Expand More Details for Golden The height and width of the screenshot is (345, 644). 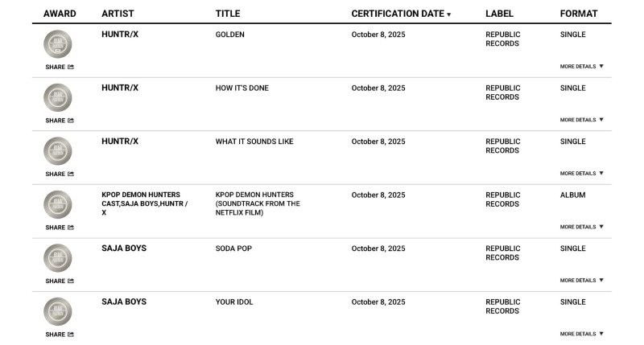pyautogui.click(x=581, y=67)
